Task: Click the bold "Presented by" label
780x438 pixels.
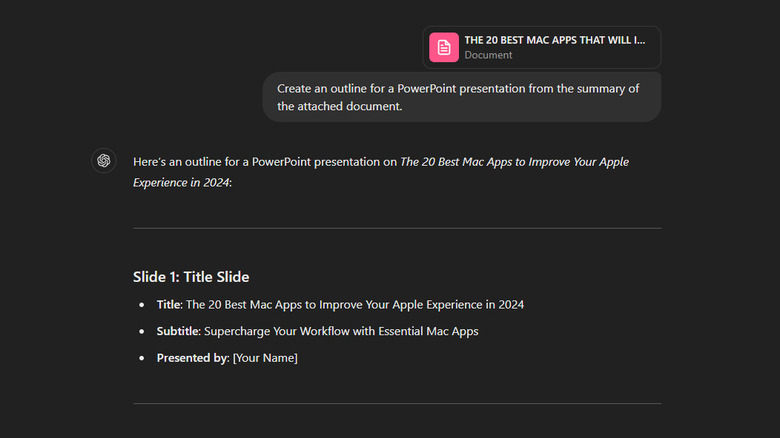Action: click(192, 358)
